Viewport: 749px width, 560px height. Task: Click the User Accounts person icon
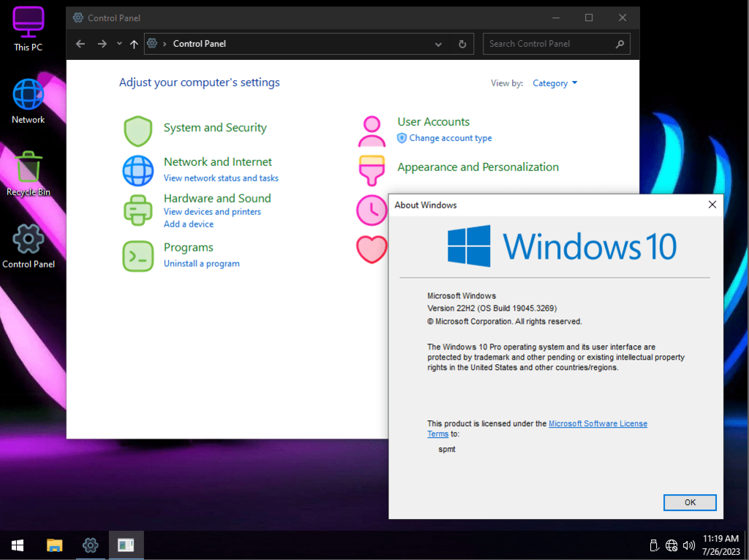point(372,132)
